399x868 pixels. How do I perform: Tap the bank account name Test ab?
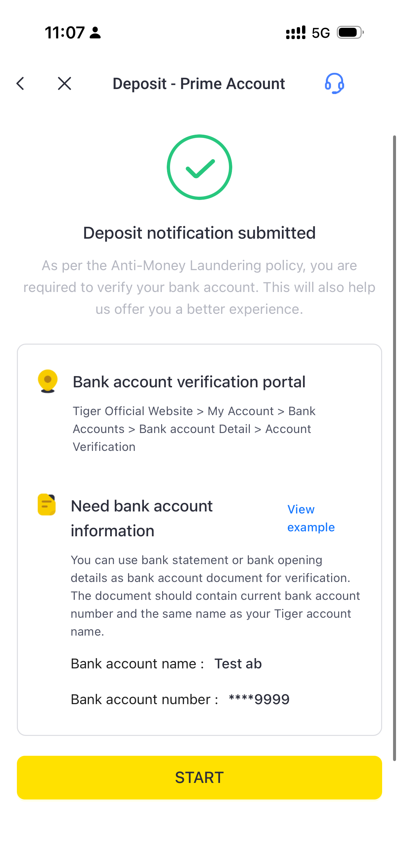pyautogui.click(x=238, y=663)
